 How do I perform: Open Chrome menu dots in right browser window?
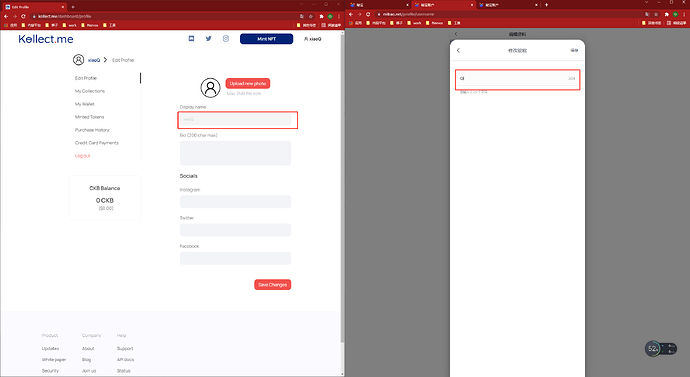point(684,14)
